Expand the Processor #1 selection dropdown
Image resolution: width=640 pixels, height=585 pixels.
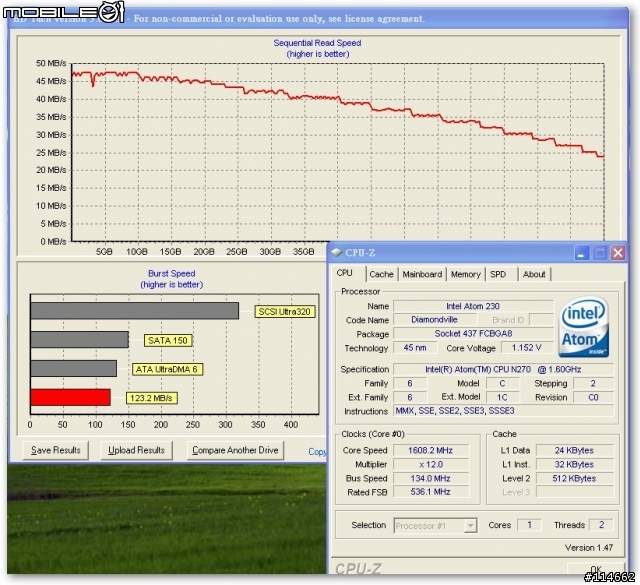click(x=470, y=525)
